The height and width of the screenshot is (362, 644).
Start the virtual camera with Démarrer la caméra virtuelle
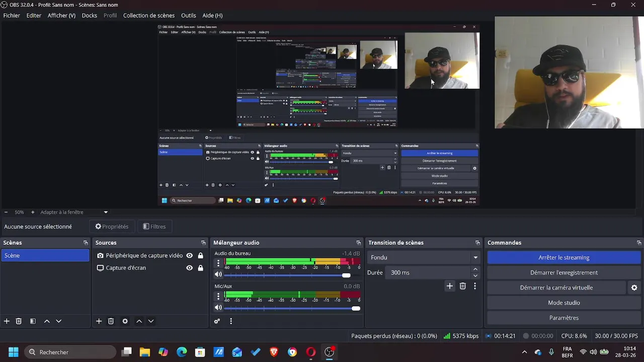[x=556, y=288]
